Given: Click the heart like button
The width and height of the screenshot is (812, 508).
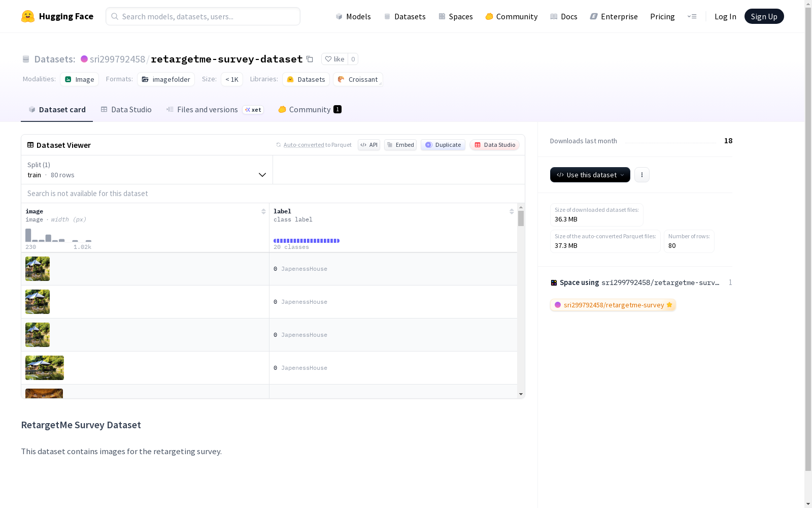Looking at the screenshot, I should tap(334, 59).
